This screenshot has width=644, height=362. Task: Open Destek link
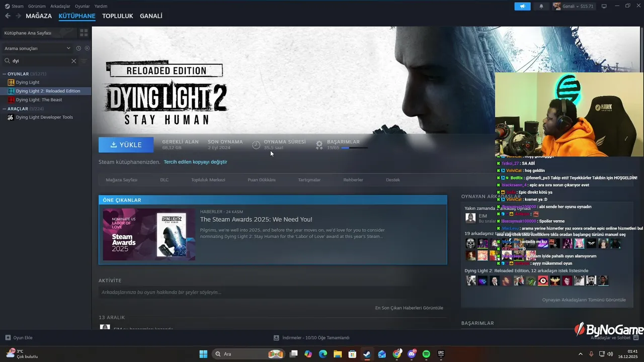393,179
